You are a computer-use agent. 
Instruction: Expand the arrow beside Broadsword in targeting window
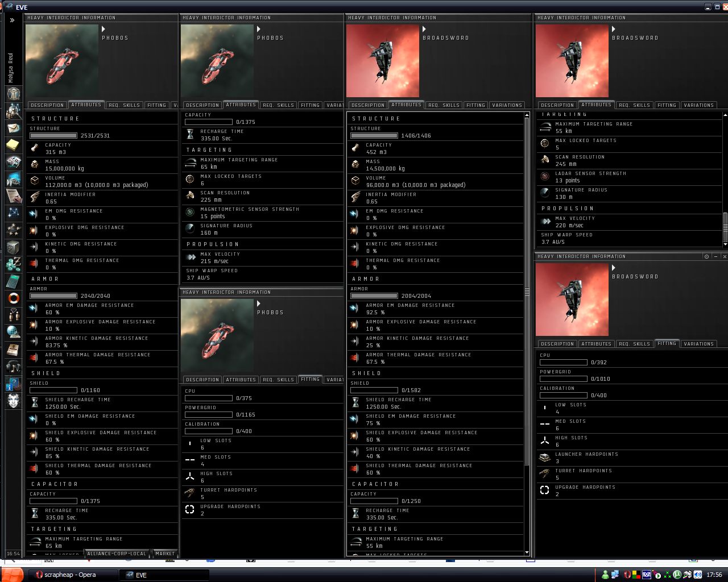tap(614, 29)
